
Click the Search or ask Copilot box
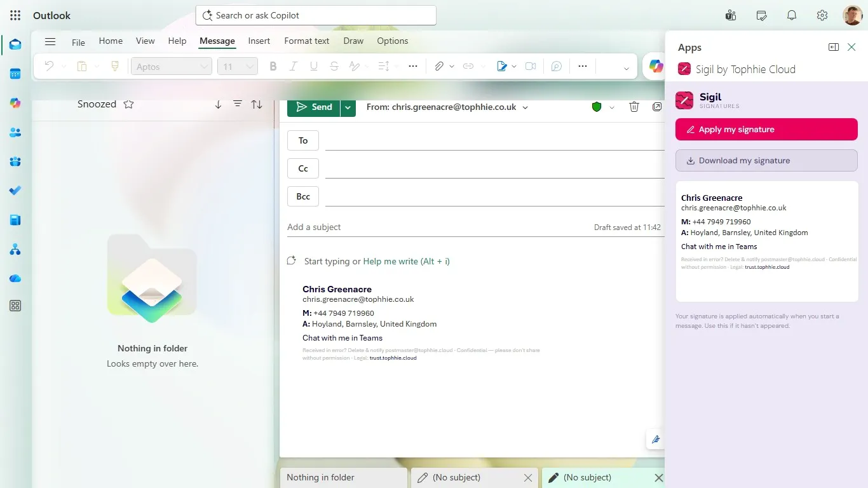pyautogui.click(x=316, y=15)
